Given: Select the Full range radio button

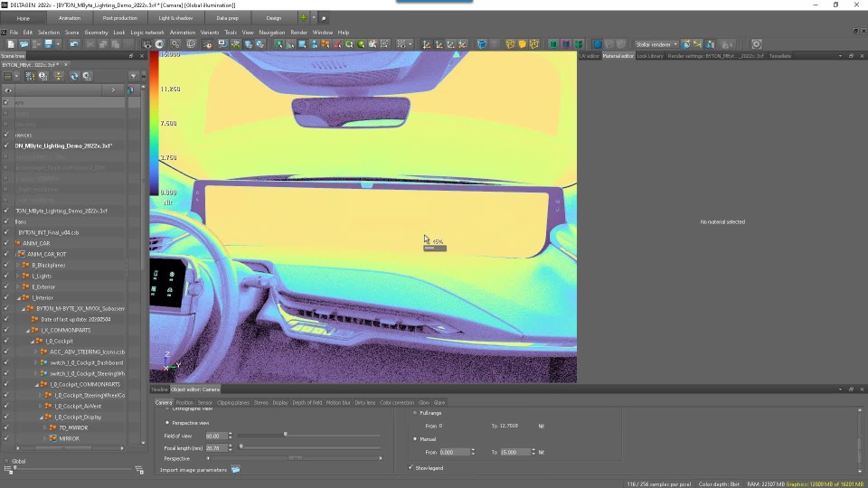Looking at the screenshot, I should [415, 413].
